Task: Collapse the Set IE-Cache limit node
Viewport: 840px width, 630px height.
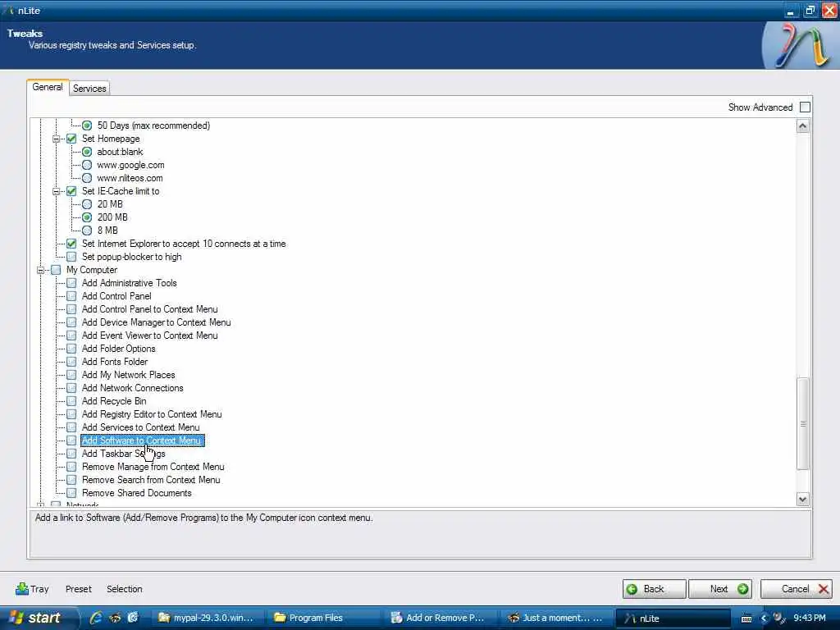Action: [x=56, y=191]
